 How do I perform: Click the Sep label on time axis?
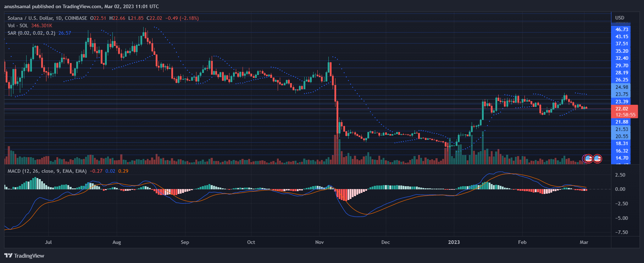185,242
